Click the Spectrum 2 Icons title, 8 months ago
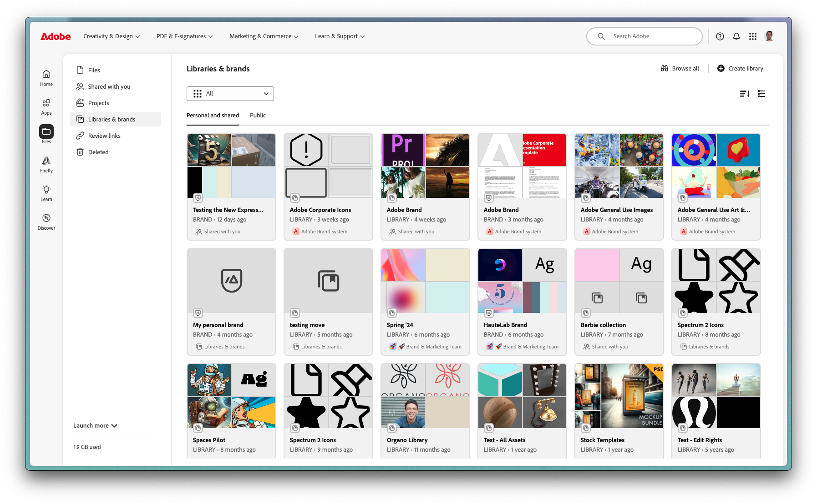 [700, 325]
